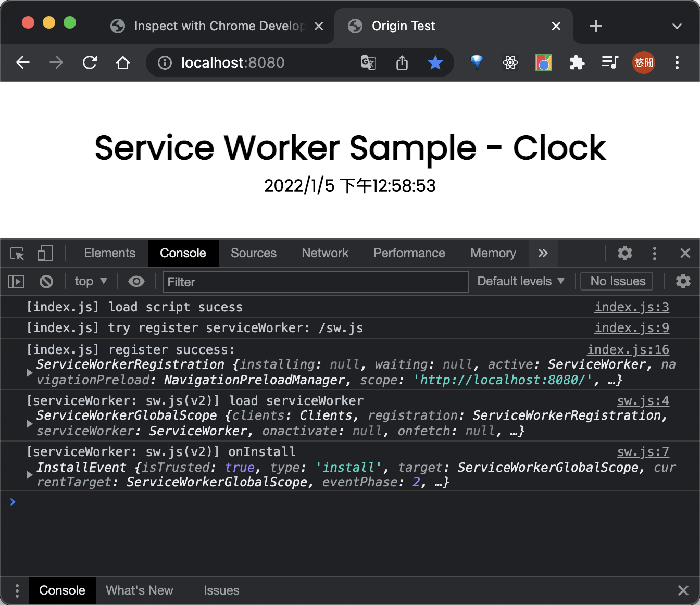Screen dimensions: 700x605
Task: Switch to the Network panel
Action: [x=325, y=254]
